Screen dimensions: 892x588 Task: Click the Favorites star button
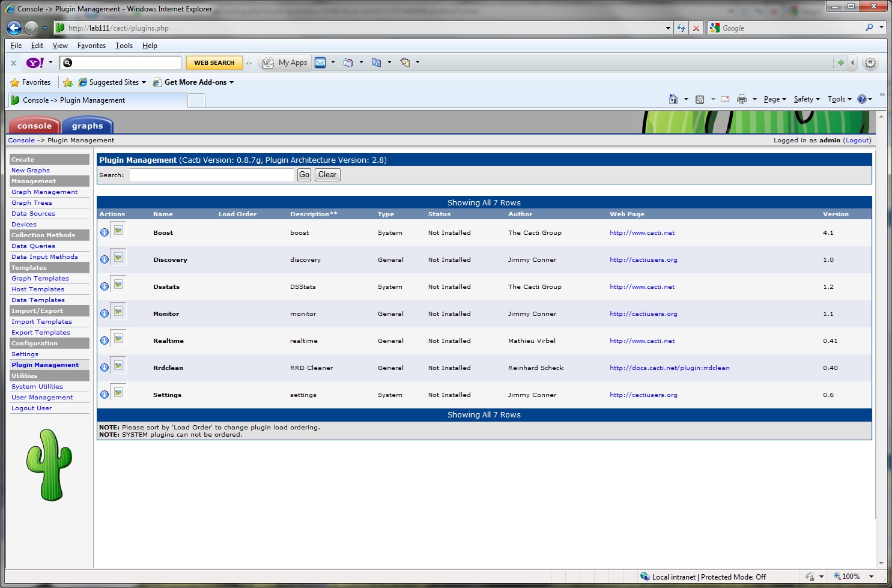[x=31, y=82]
